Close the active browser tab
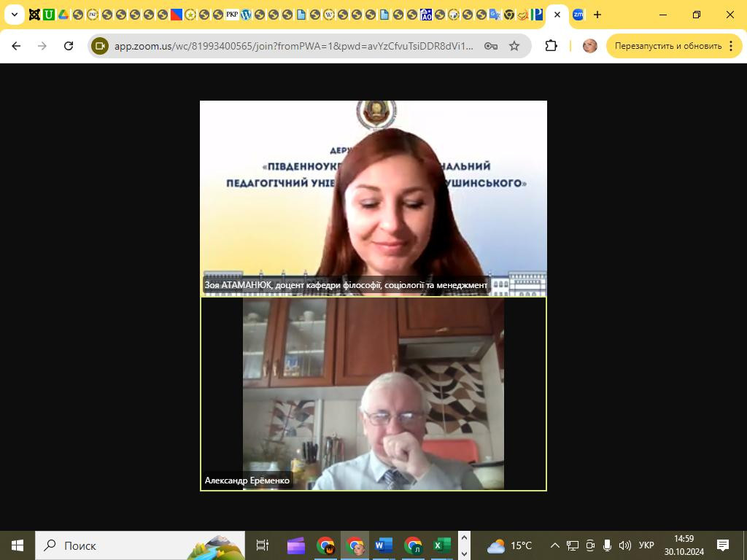Image resolution: width=747 pixels, height=560 pixels. (557, 15)
